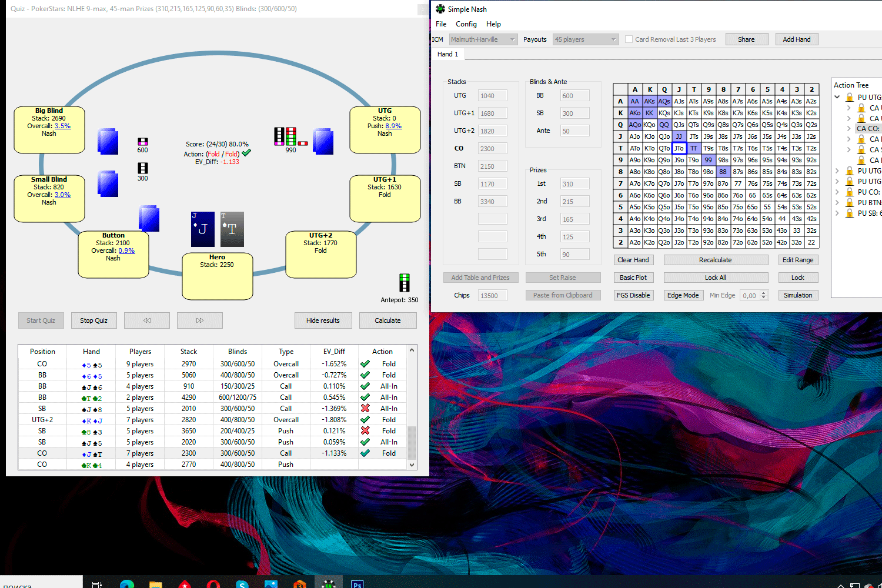
Task: Click the lock icon beside PU CO
Action: point(849,192)
